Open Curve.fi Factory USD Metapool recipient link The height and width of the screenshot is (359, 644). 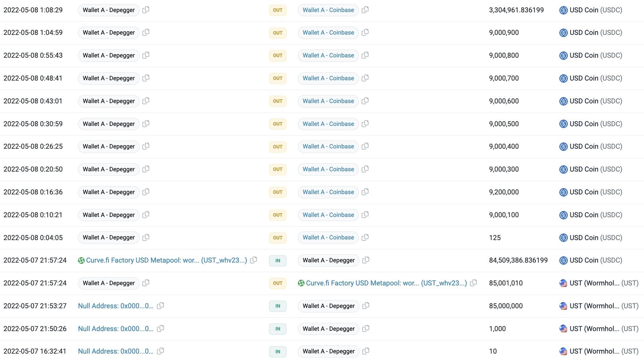[386, 283]
